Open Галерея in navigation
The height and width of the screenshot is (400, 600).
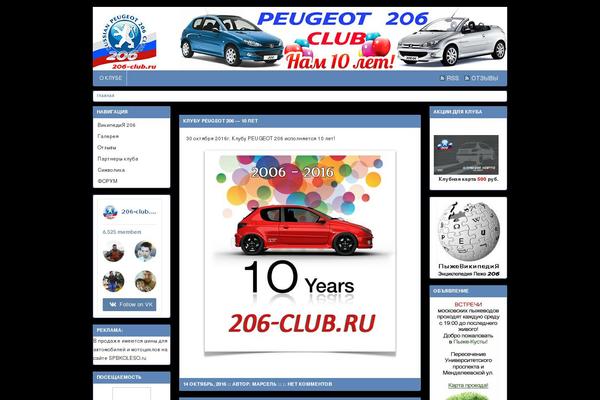coord(108,136)
